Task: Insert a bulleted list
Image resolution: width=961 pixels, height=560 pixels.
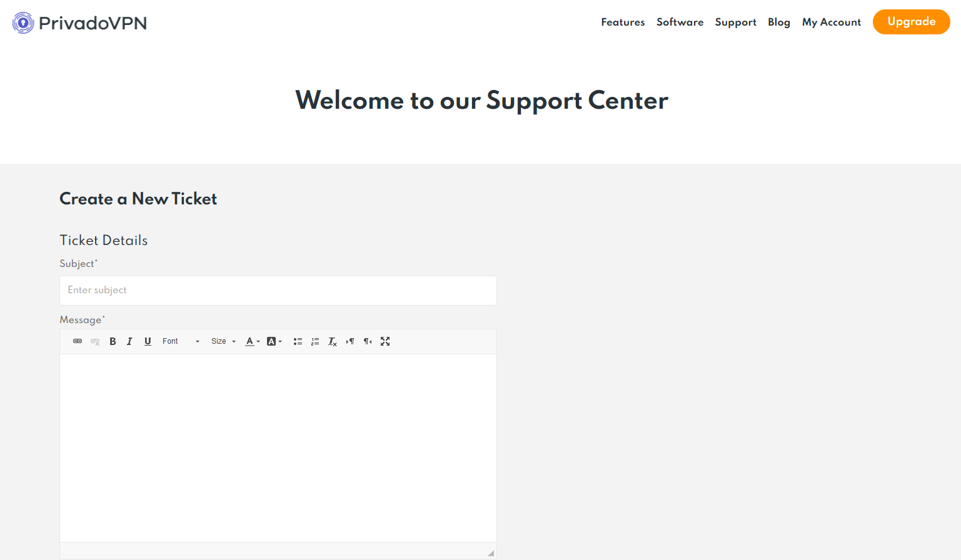Action: pos(298,341)
